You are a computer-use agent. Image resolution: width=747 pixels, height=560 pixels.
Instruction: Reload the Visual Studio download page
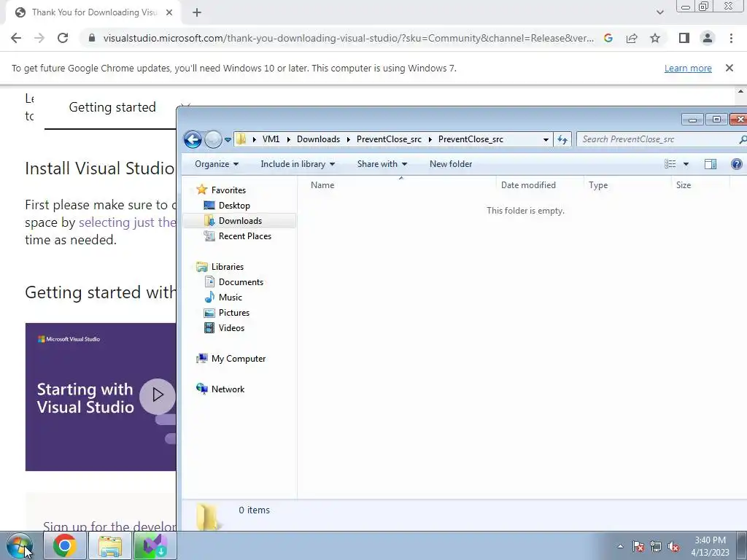63,38
